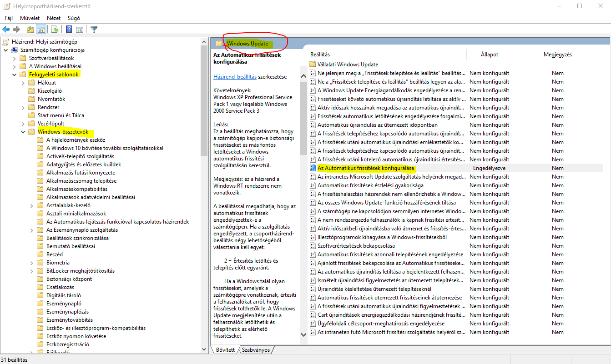Click the policy icon of Az Automatikus frissítések konfigurálása

coord(313,168)
